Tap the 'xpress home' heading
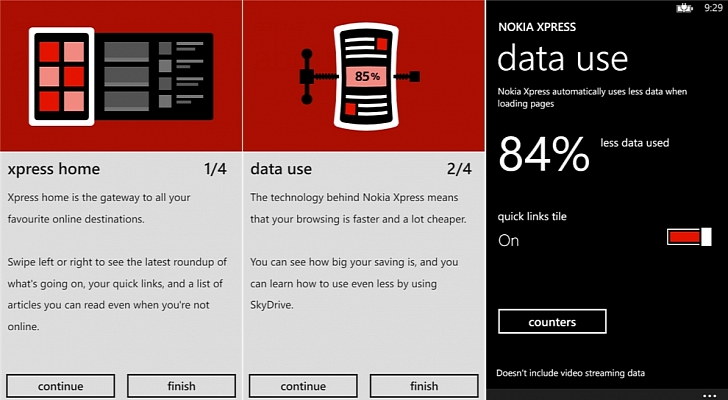 pyautogui.click(x=53, y=169)
